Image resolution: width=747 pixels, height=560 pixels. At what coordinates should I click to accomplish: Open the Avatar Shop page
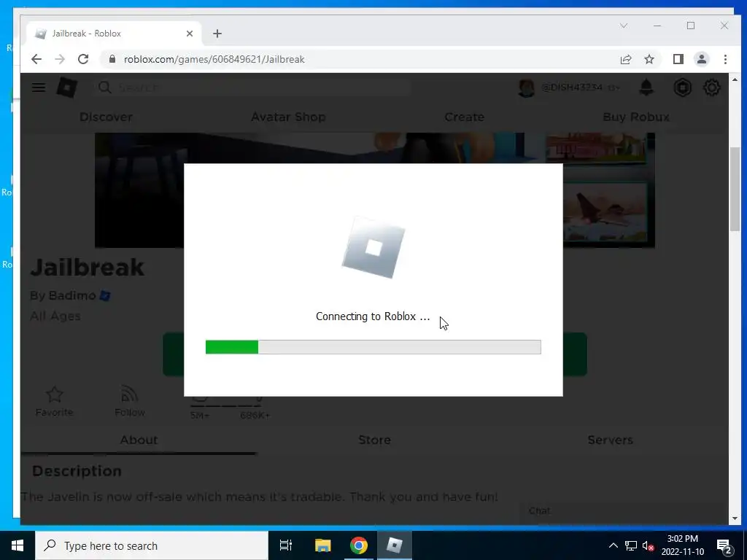click(x=288, y=117)
